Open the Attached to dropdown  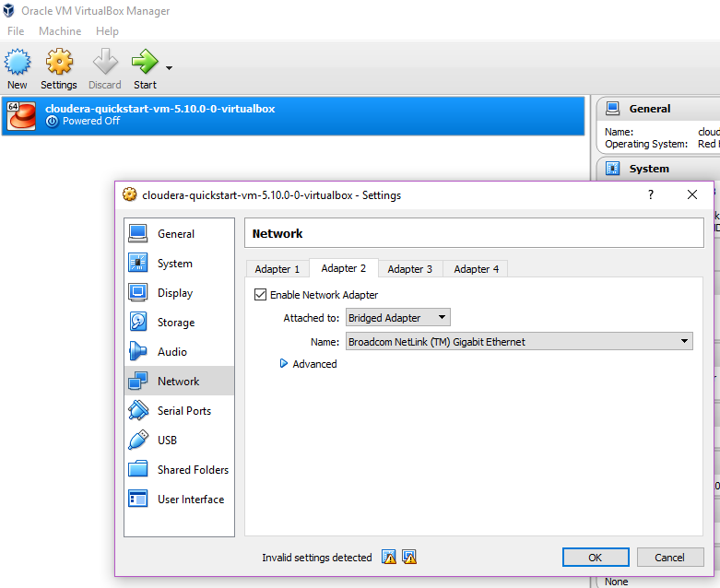click(398, 318)
